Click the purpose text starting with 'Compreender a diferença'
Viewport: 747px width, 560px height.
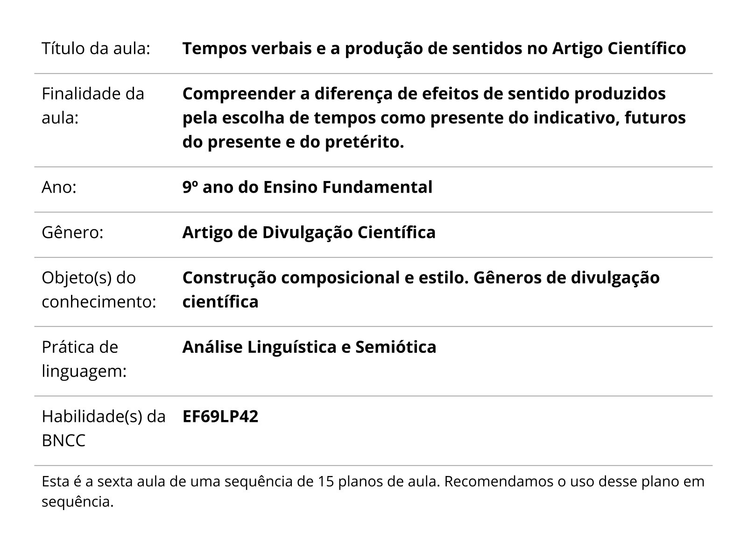pos(434,118)
